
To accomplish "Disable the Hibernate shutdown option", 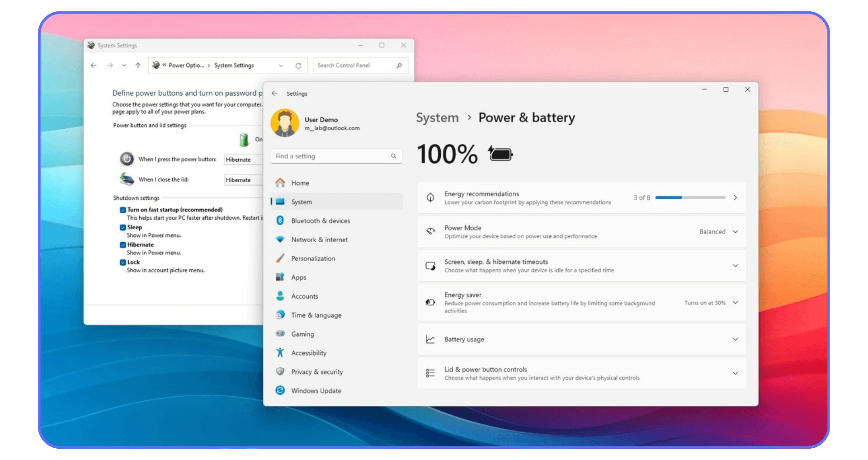I will coord(123,244).
